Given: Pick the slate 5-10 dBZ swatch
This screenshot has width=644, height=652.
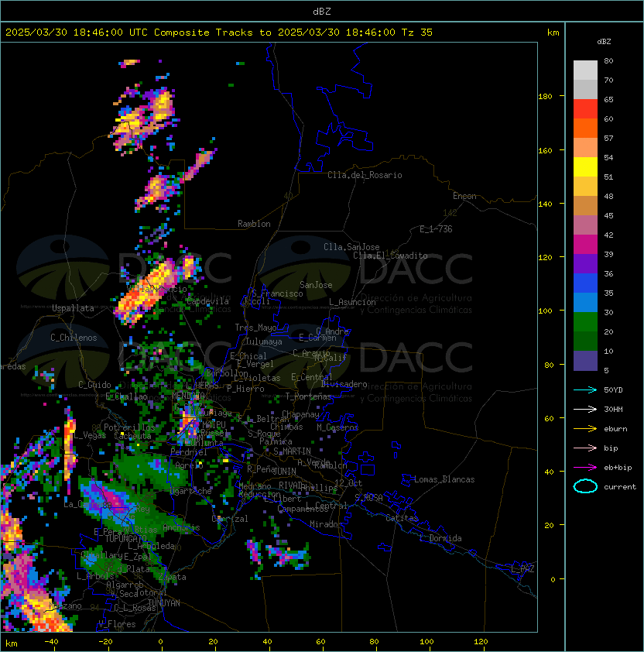Looking at the screenshot, I should pos(585,361).
